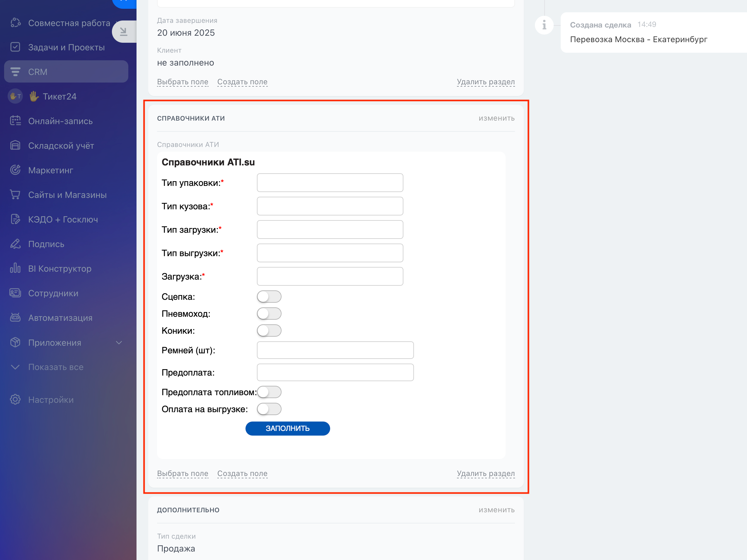This screenshot has width=747, height=560.
Task: Click Удалить раздел under Справочники АТИ
Action: point(485,473)
